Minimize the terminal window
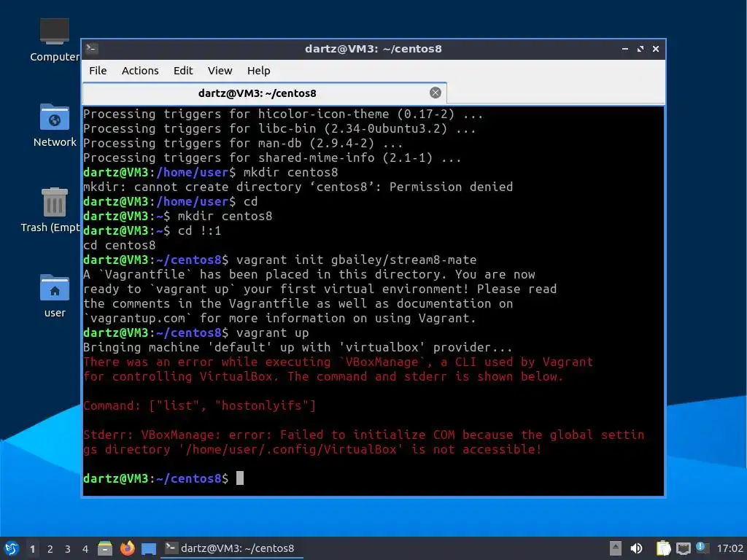 click(625, 49)
